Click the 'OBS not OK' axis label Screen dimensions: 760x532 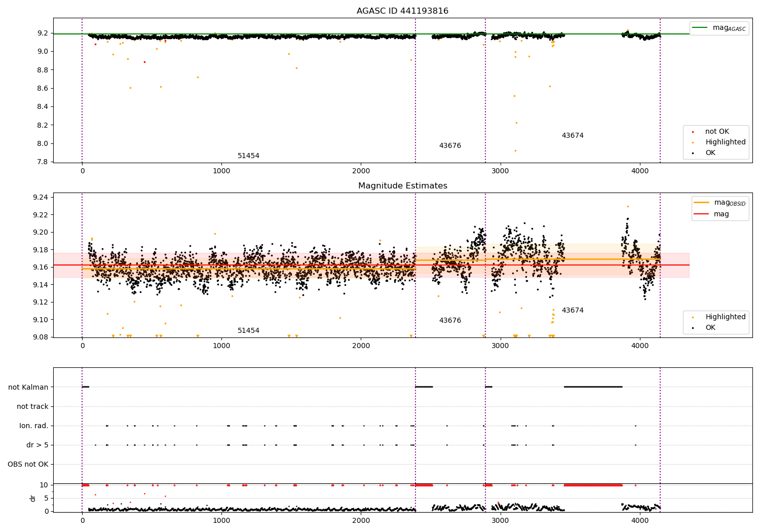coord(28,465)
